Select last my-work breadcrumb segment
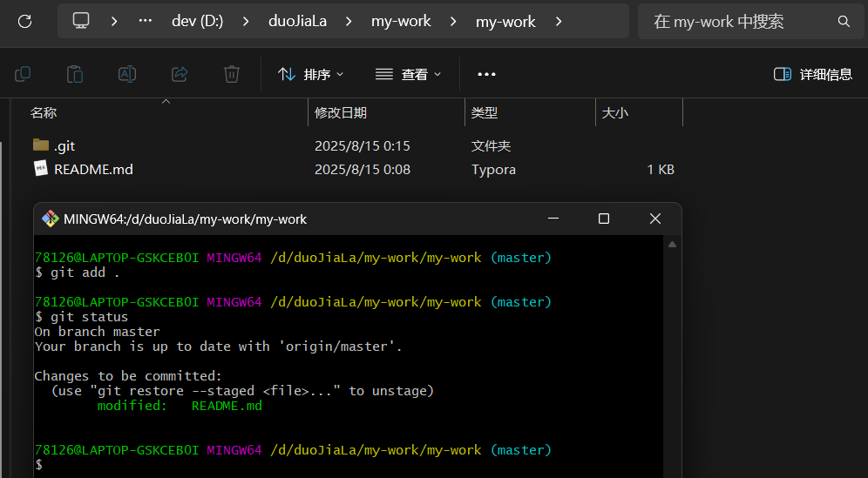 (x=505, y=21)
